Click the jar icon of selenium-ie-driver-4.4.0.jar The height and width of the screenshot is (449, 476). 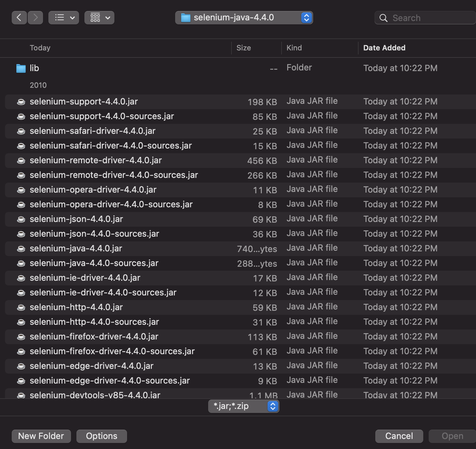[x=21, y=278]
